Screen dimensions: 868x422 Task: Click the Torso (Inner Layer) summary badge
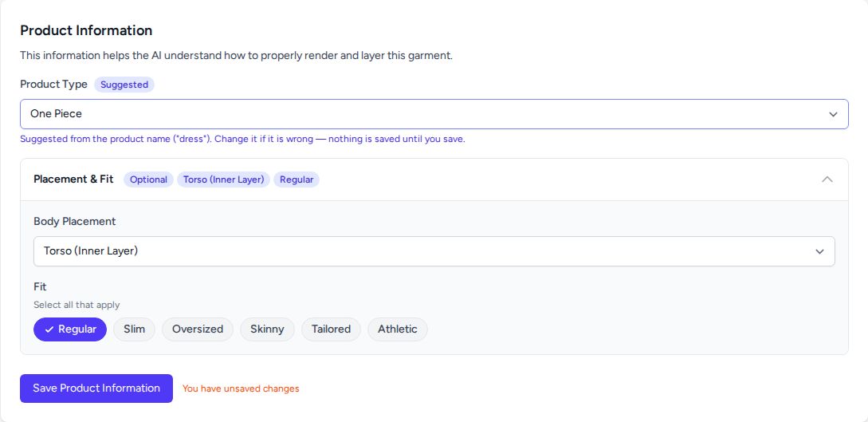click(x=224, y=179)
